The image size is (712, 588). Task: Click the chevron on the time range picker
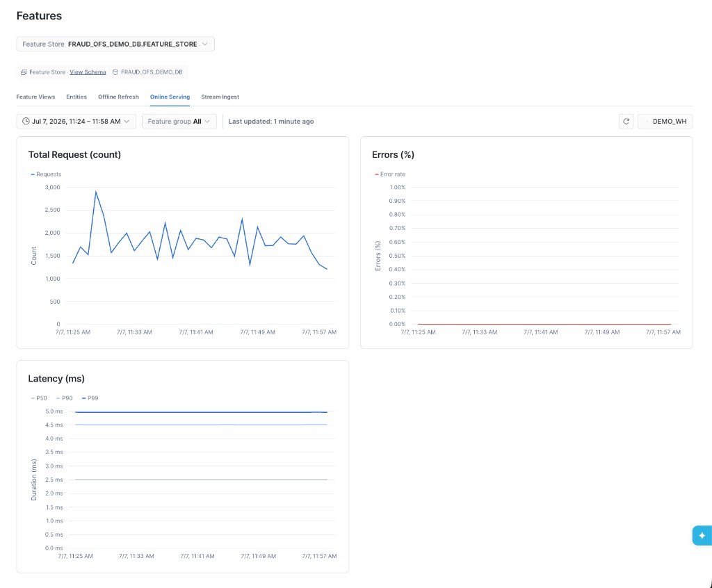coord(127,121)
